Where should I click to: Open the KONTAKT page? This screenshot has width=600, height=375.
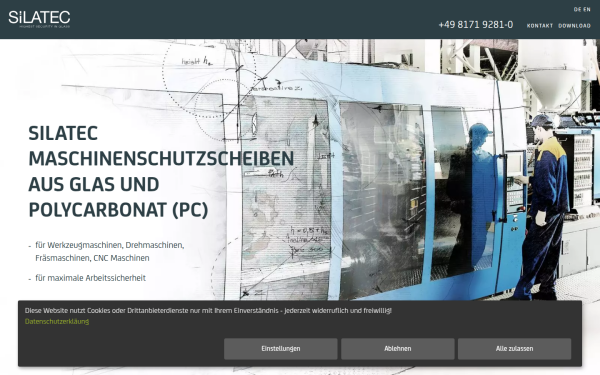pos(540,26)
